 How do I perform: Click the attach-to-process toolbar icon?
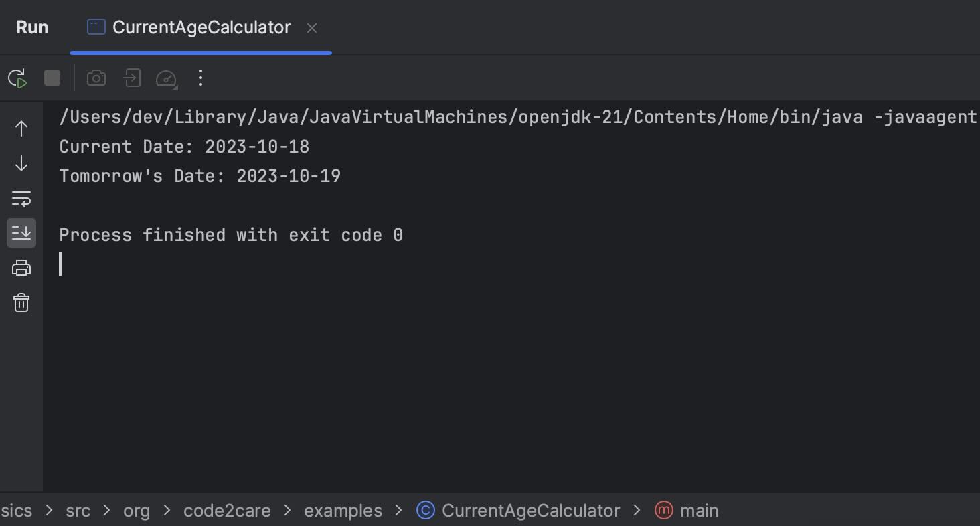(x=131, y=78)
